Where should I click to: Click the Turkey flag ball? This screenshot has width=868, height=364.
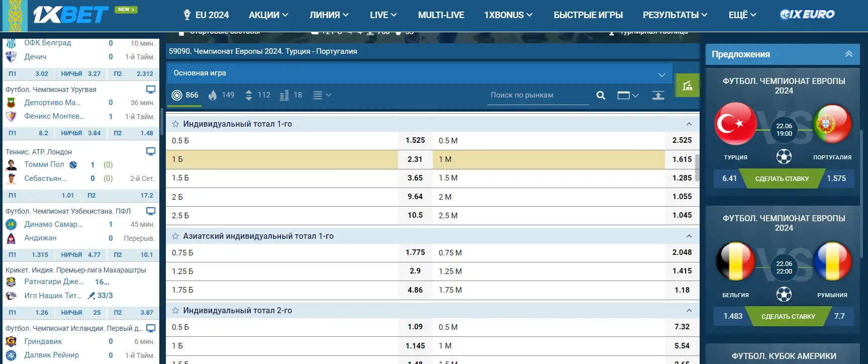736,124
